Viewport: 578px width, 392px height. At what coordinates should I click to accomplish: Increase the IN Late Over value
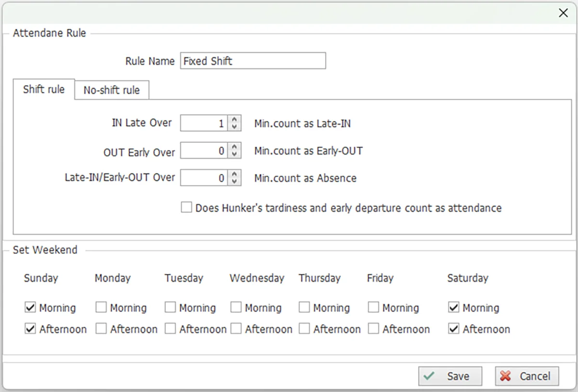(x=234, y=119)
